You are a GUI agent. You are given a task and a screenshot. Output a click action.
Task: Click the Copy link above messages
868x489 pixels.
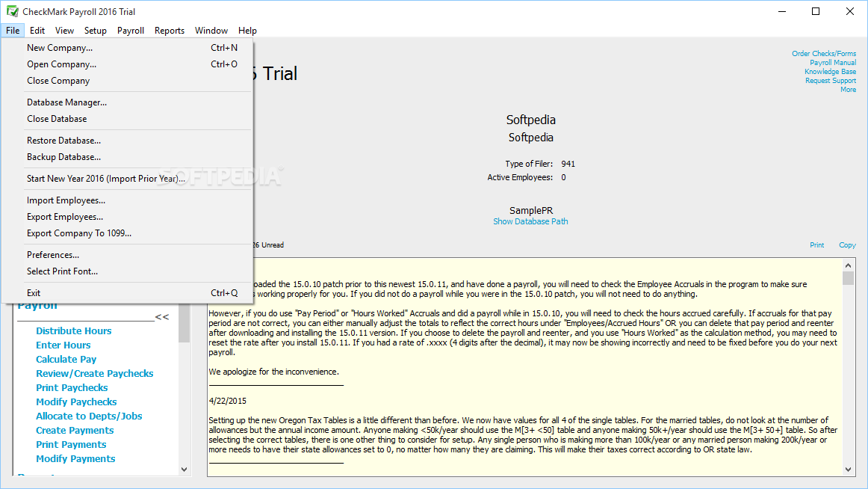pyautogui.click(x=847, y=244)
